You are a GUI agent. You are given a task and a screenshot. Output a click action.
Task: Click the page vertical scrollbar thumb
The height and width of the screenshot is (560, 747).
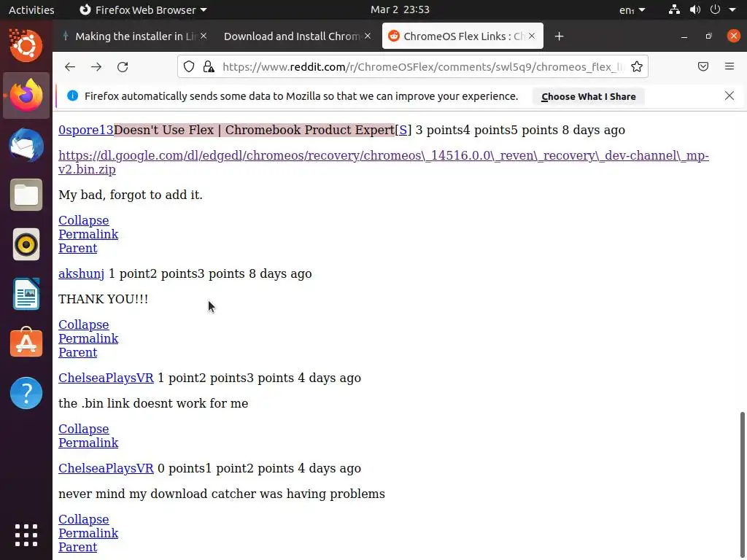tap(742, 485)
